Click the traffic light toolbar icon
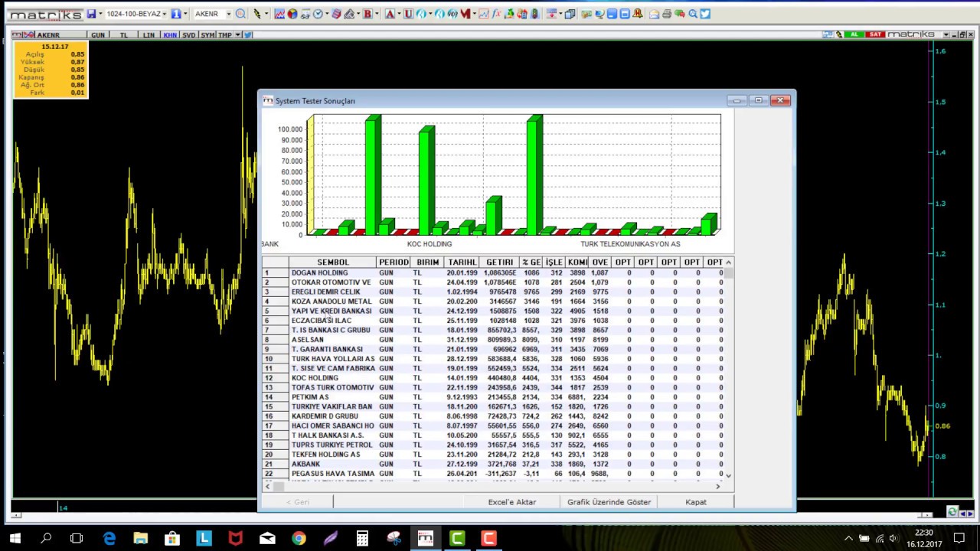The height and width of the screenshot is (551, 980). [x=534, y=14]
